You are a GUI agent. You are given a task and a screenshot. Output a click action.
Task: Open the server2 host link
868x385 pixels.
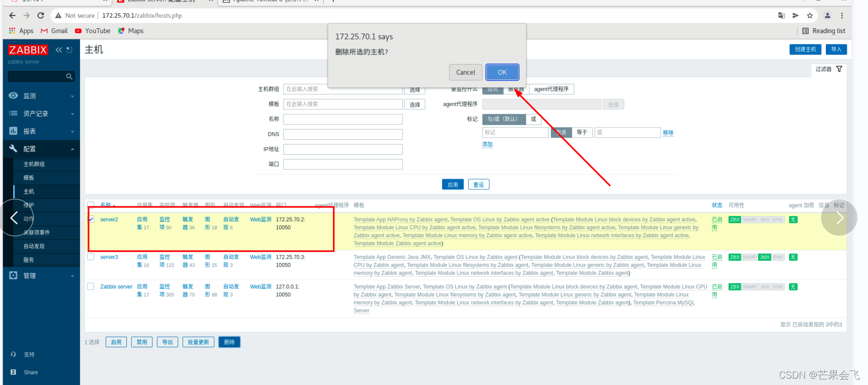point(109,219)
